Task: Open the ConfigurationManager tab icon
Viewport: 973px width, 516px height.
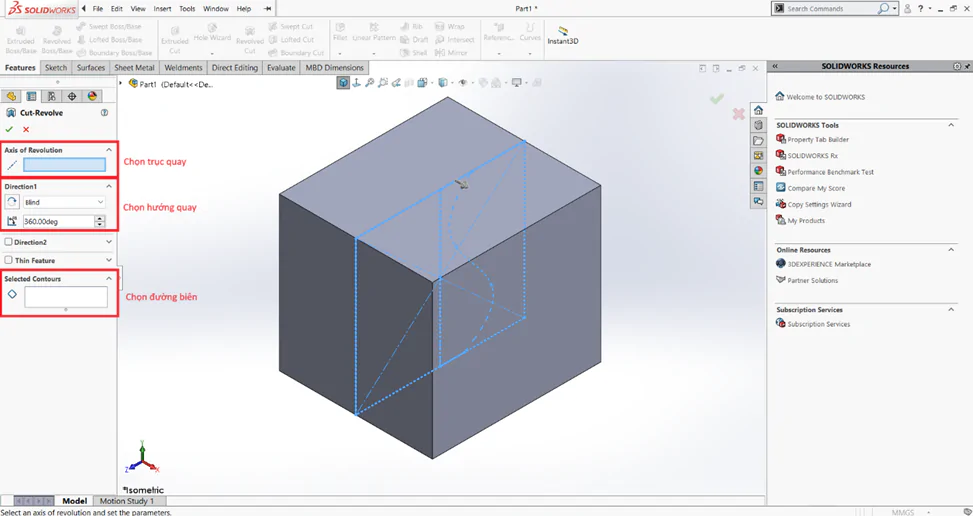Action: (x=52, y=96)
